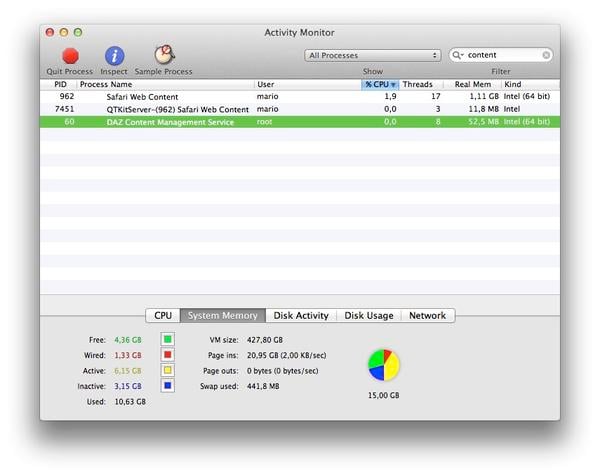Click the 11,8 MB Real Mem value
The image size is (600, 476).
[x=484, y=109]
